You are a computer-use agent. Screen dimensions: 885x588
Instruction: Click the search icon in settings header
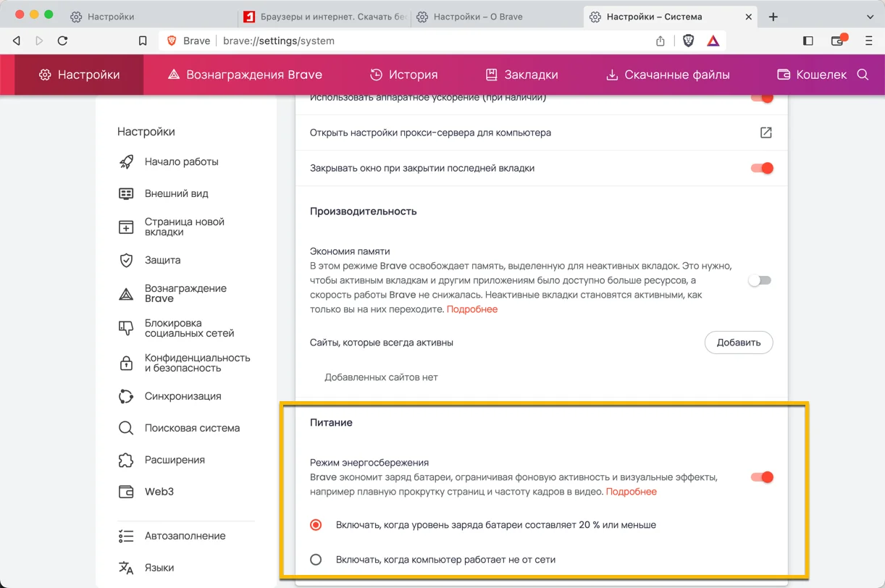point(863,75)
